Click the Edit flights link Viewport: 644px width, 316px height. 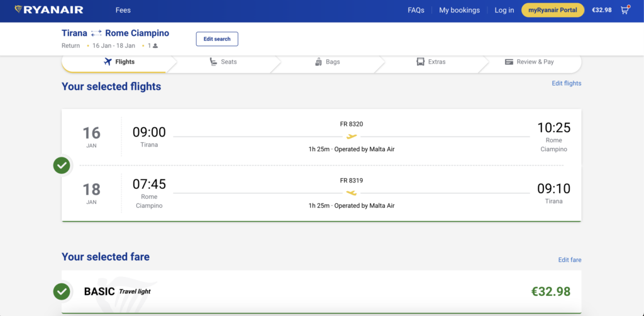click(566, 83)
